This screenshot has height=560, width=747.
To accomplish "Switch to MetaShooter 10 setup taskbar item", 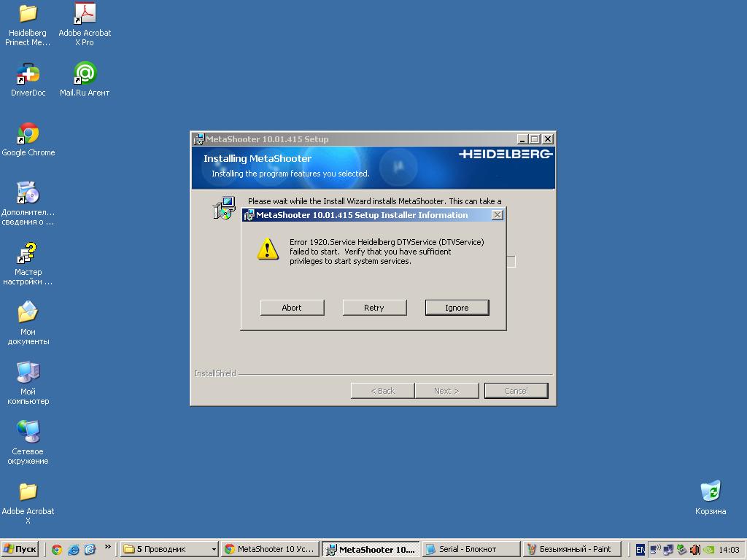I will click(371, 550).
